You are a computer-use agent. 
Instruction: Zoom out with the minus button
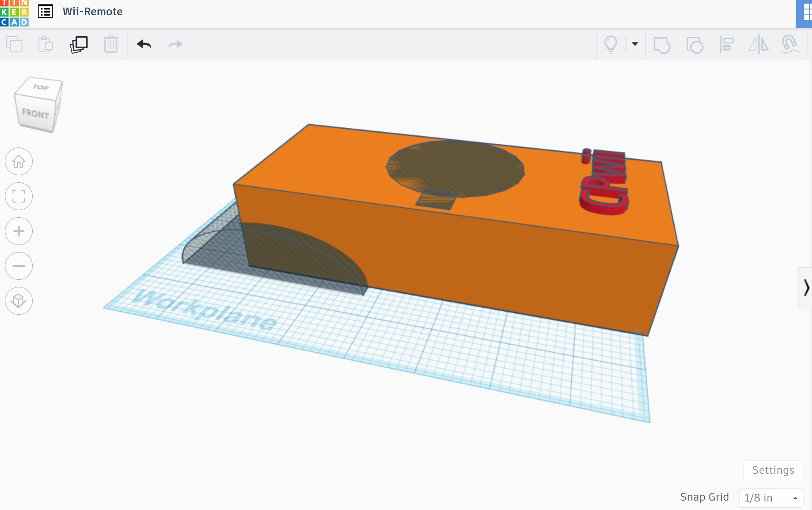pos(19,266)
